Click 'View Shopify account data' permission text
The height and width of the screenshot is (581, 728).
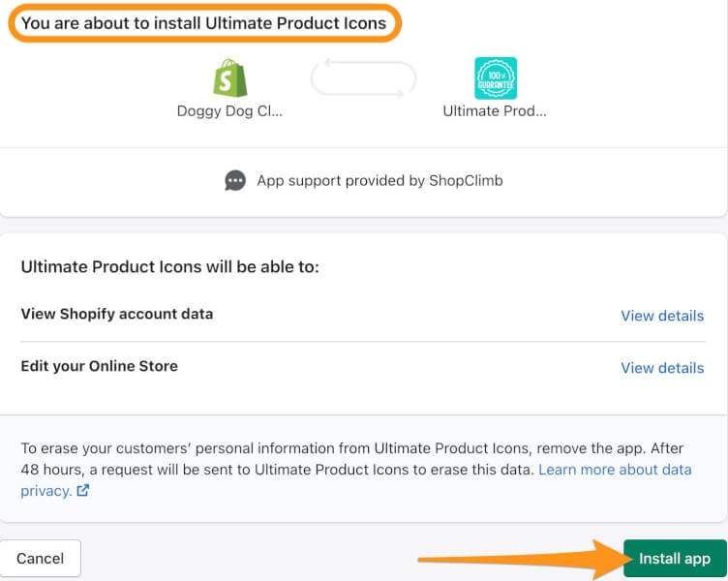(117, 314)
